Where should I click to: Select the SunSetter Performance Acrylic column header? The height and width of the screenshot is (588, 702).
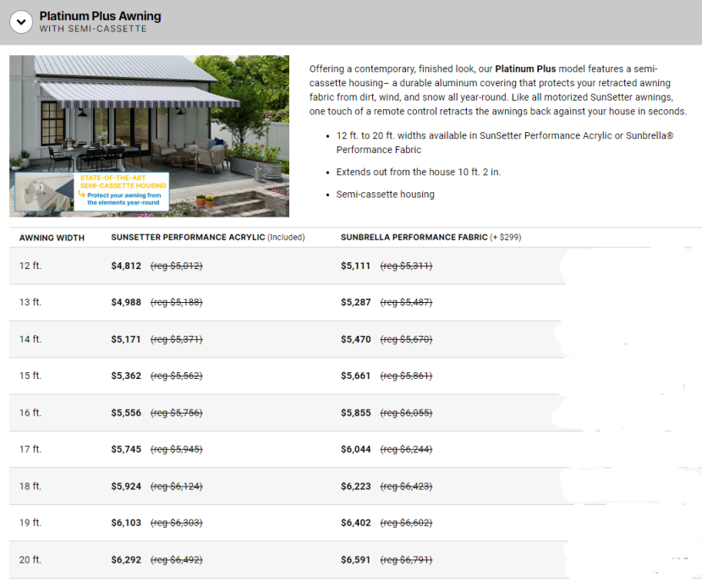click(207, 238)
